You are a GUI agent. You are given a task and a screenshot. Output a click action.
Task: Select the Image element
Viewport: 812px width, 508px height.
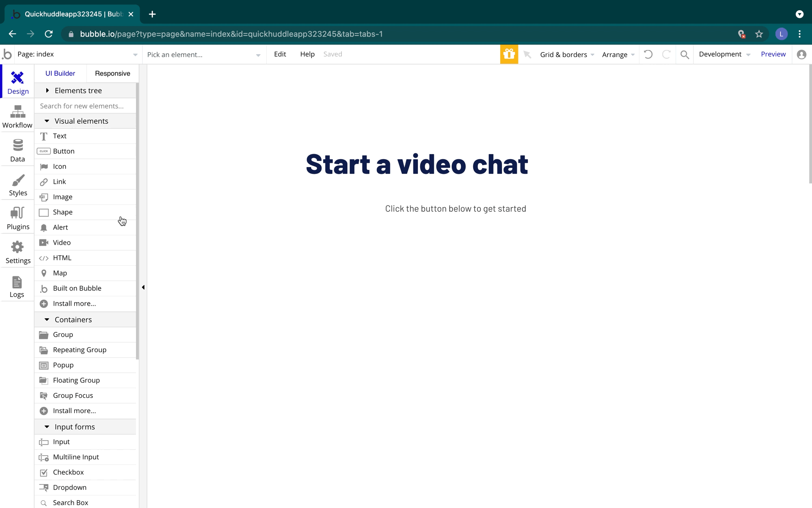point(85,197)
